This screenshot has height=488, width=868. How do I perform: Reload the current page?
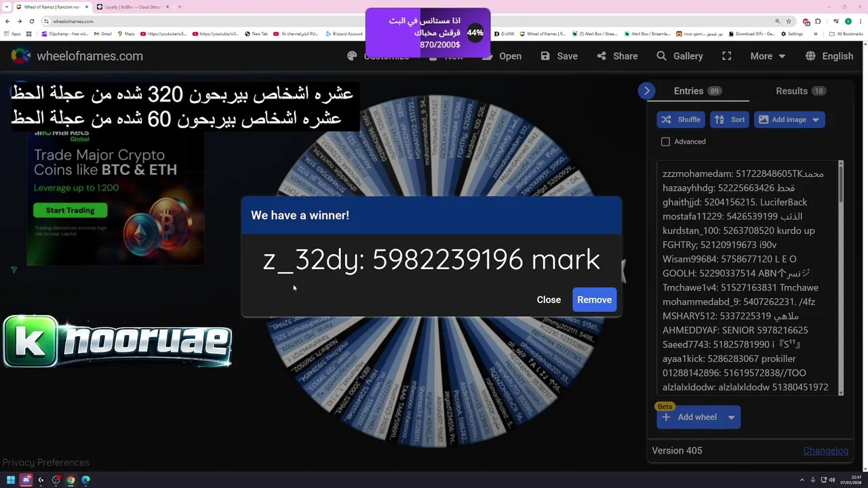[31, 21]
